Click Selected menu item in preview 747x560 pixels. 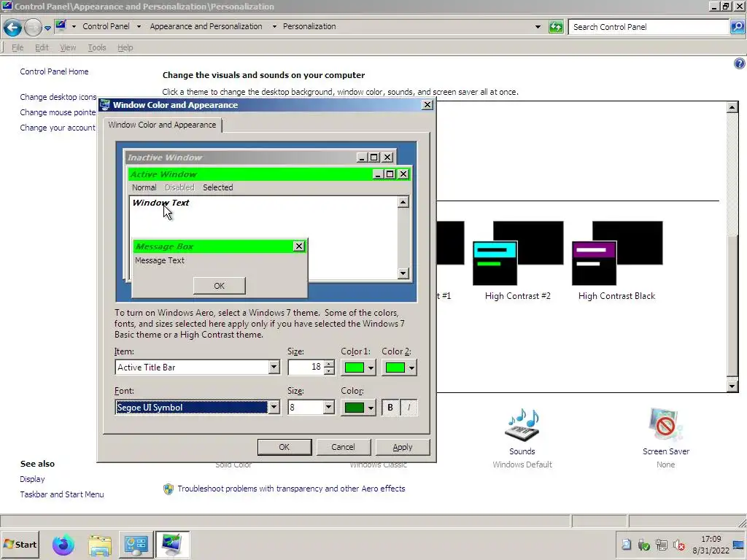pos(217,187)
